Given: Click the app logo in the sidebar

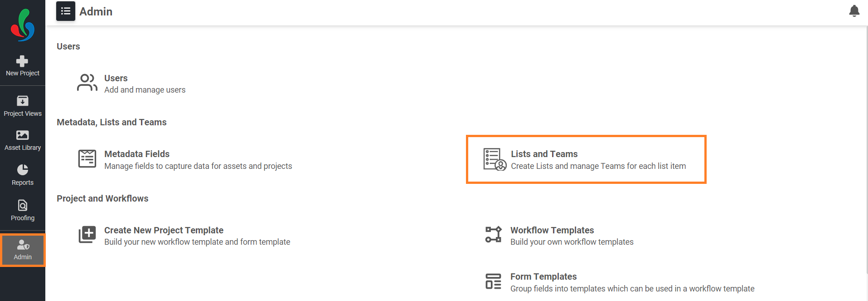Looking at the screenshot, I should [x=23, y=25].
